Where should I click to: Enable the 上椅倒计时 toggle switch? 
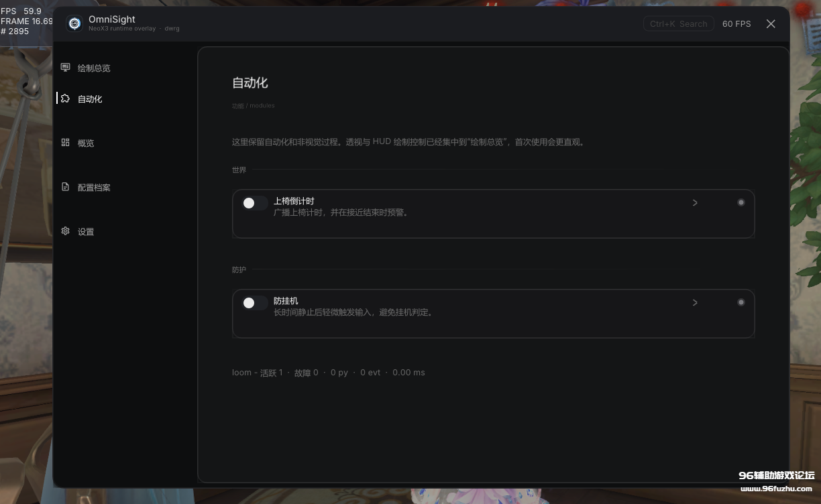255,203
